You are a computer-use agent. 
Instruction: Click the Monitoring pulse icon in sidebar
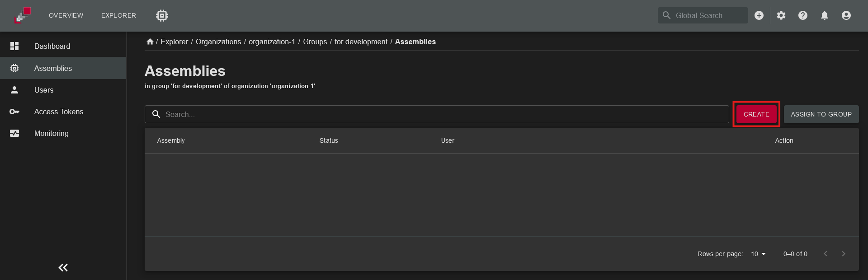[14, 133]
